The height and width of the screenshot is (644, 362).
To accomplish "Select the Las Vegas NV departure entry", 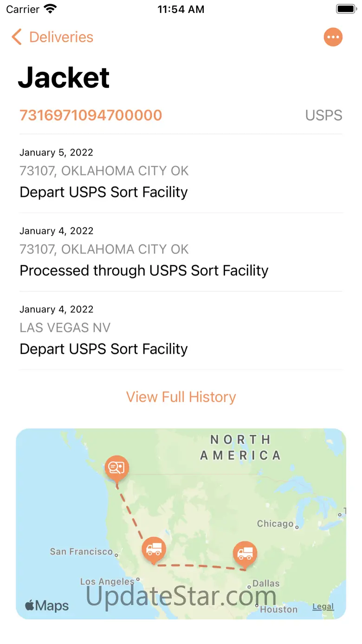I will [x=181, y=330].
